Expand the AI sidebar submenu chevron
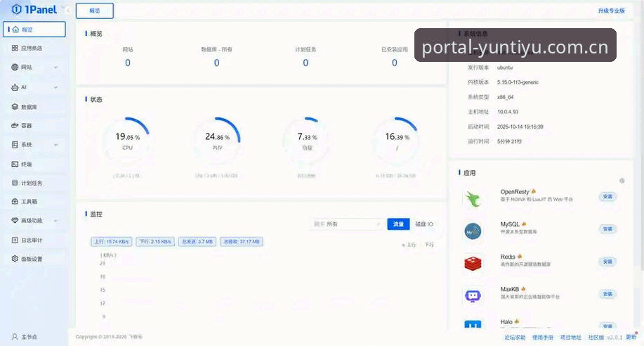 coord(56,87)
